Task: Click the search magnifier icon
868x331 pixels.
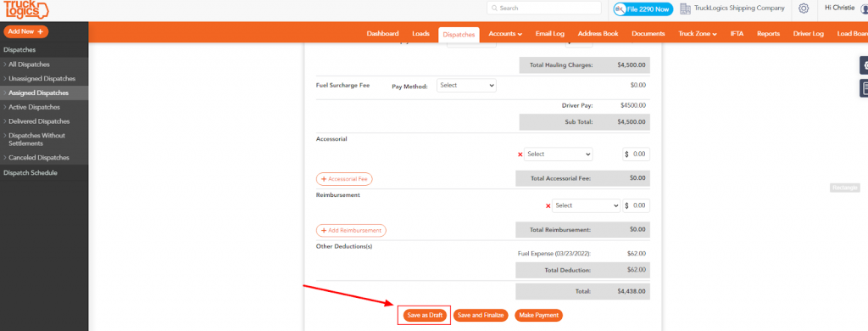Action: click(x=494, y=8)
